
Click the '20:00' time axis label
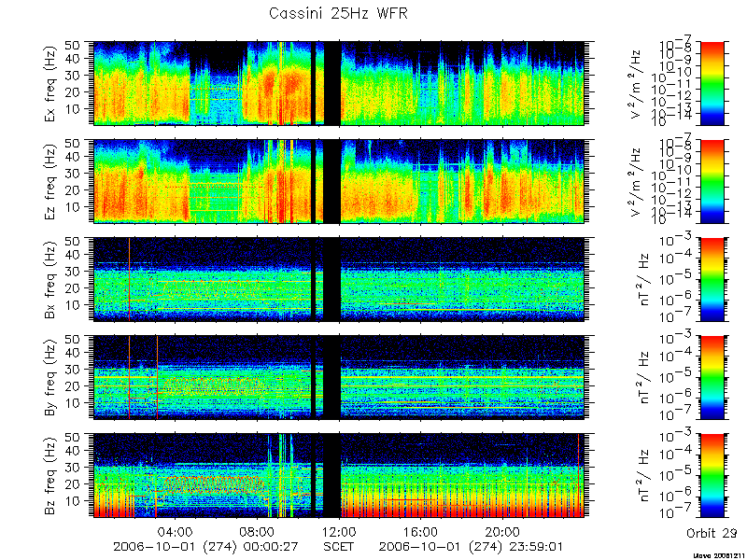tap(502, 531)
